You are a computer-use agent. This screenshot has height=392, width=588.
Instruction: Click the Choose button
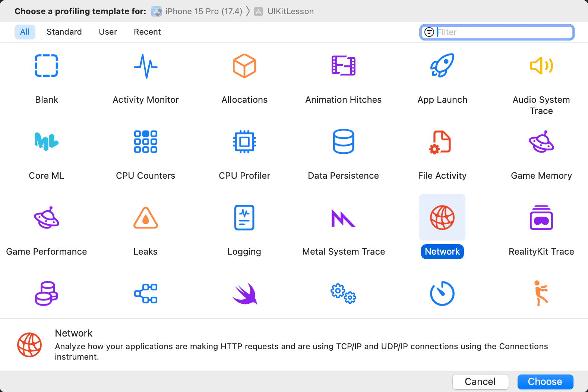(545, 382)
